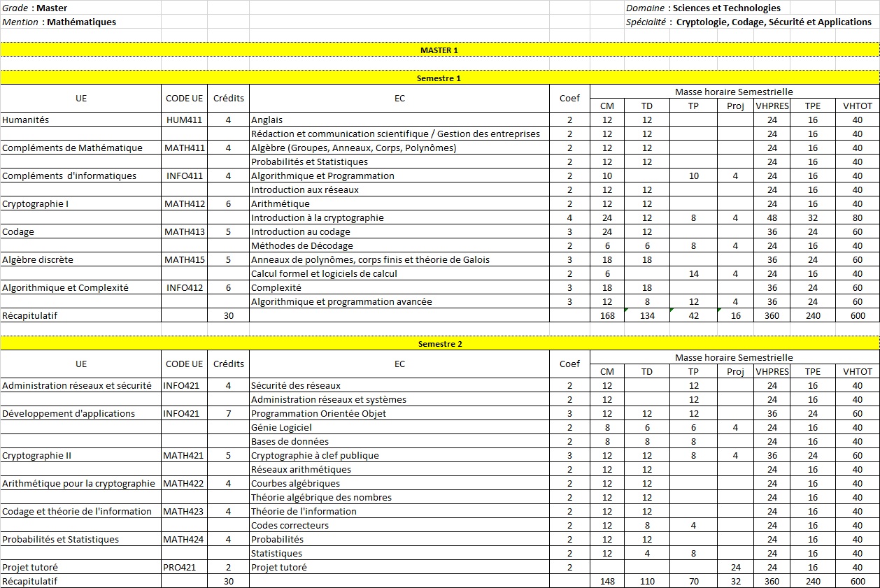Click code cell MATH423

point(184,511)
